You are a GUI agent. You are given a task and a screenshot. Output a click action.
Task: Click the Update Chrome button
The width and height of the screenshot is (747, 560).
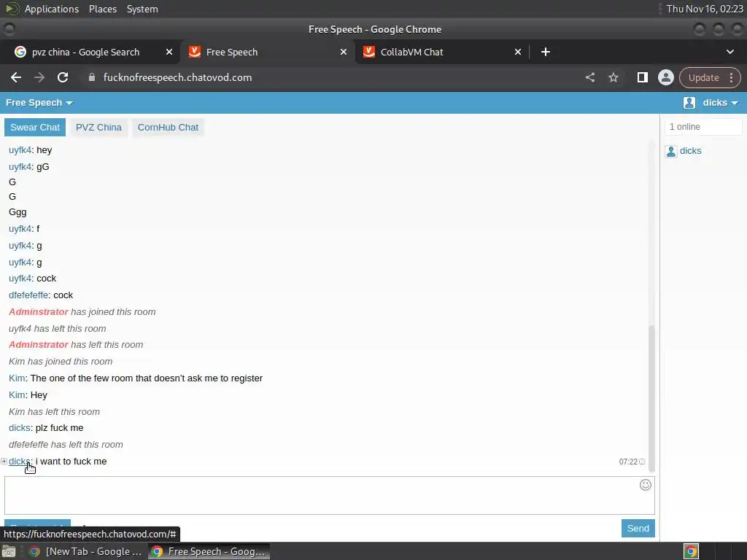point(704,77)
